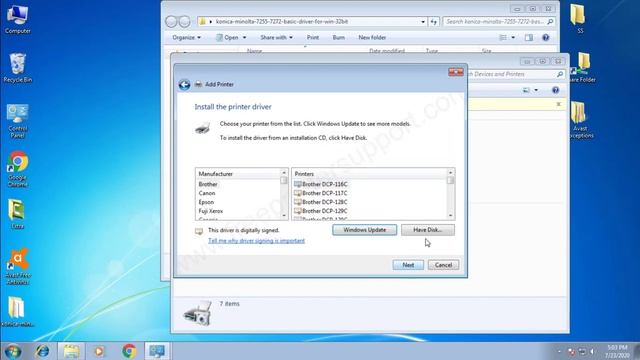The width and height of the screenshot is (640, 360).
Task: Open the Share Folder shortcut on desktop
Action: 583,68
